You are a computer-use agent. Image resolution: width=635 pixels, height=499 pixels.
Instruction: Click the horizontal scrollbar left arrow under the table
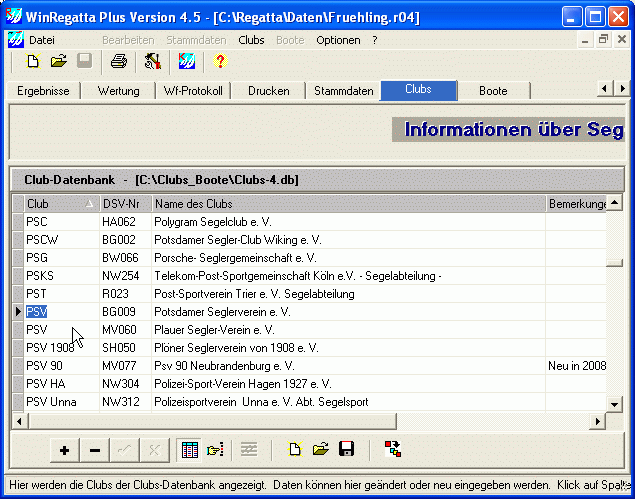point(18,420)
